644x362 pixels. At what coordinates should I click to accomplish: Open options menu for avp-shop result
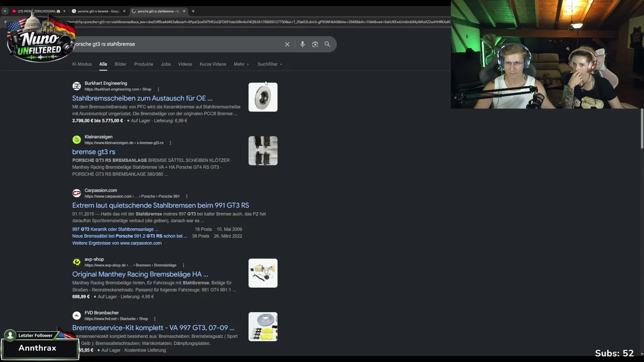tap(184, 265)
